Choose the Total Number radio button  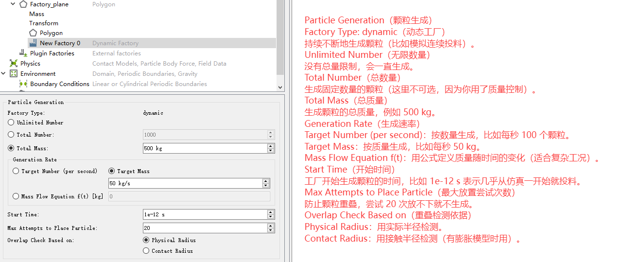11,135
